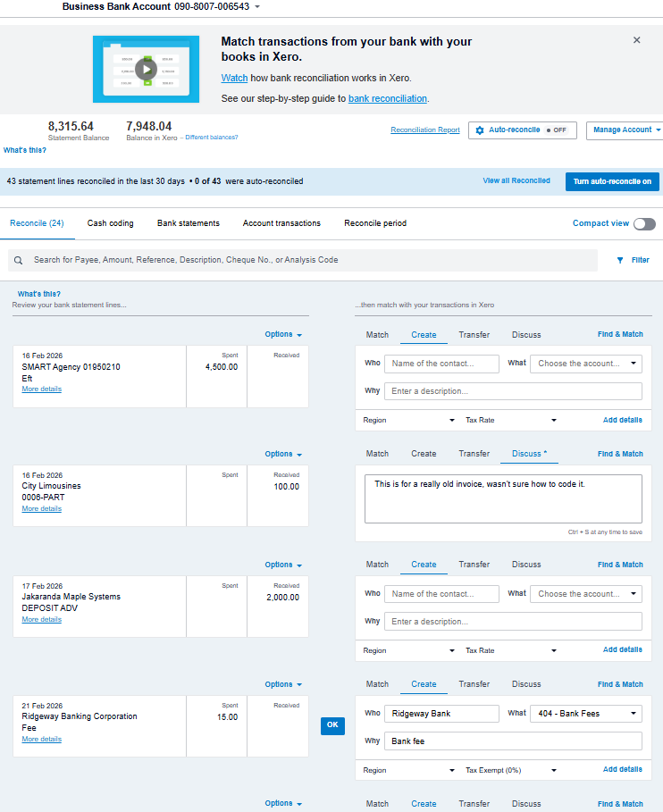Click the Filter funnel icon
This screenshot has width=663, height=812.
620,261
